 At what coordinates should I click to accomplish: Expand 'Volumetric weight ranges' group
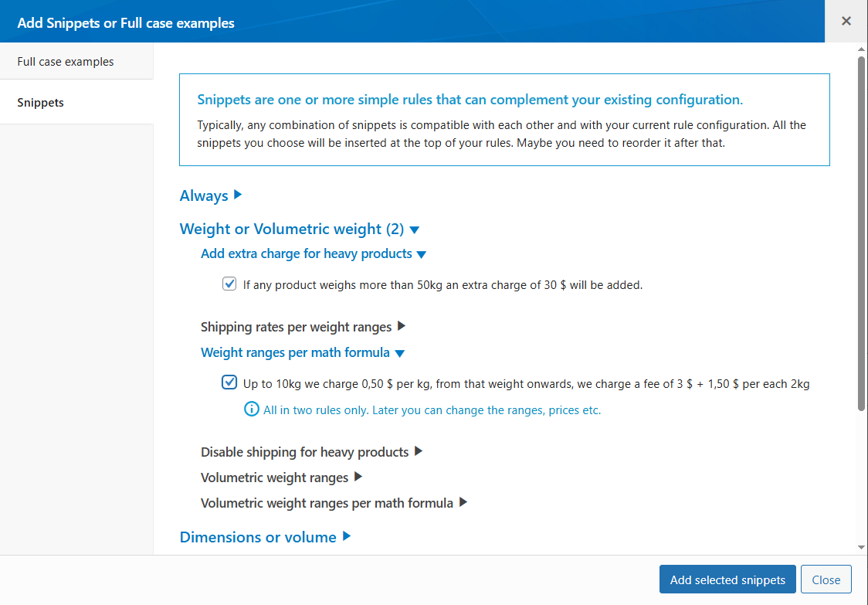[x=358, y=478]
